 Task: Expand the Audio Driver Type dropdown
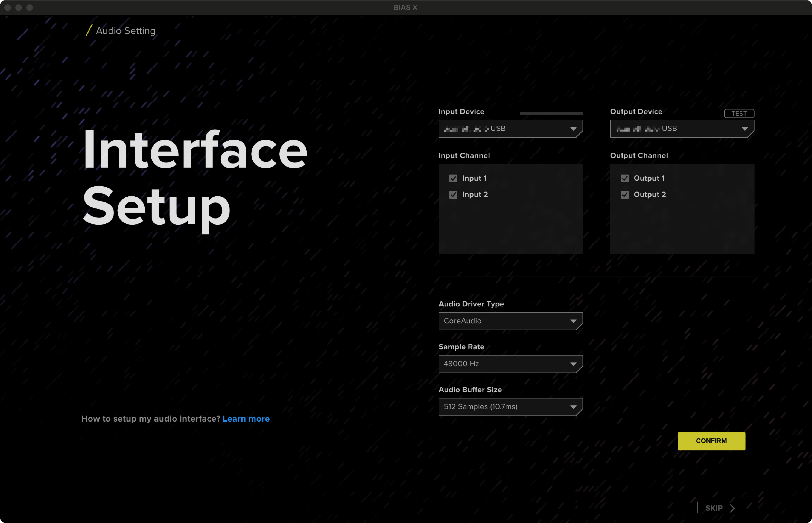point(510,321)
